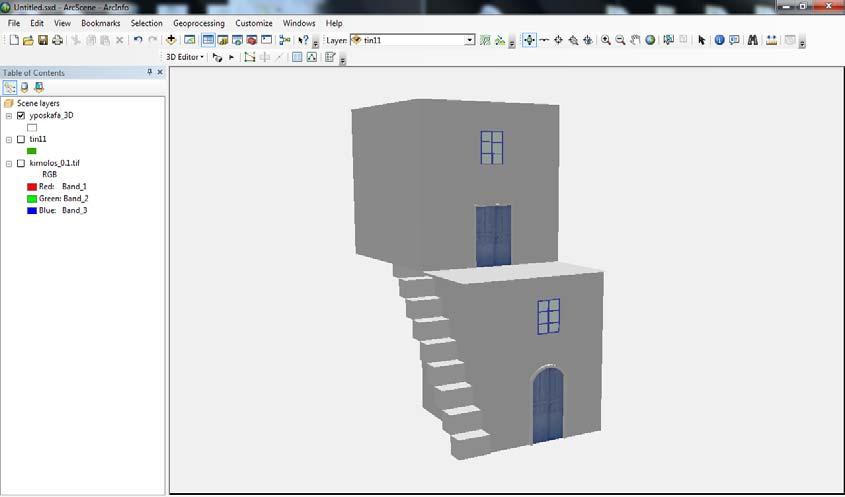
Task: Open ModelBuilder window icon
Action: [x=285, y=40]
